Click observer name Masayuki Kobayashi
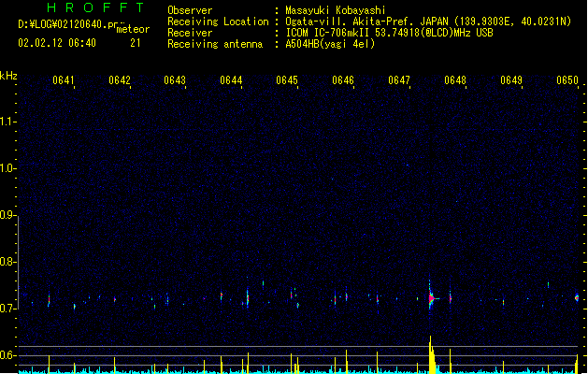The width and height of the screenshot is (588, 374). tap(336, 10)
